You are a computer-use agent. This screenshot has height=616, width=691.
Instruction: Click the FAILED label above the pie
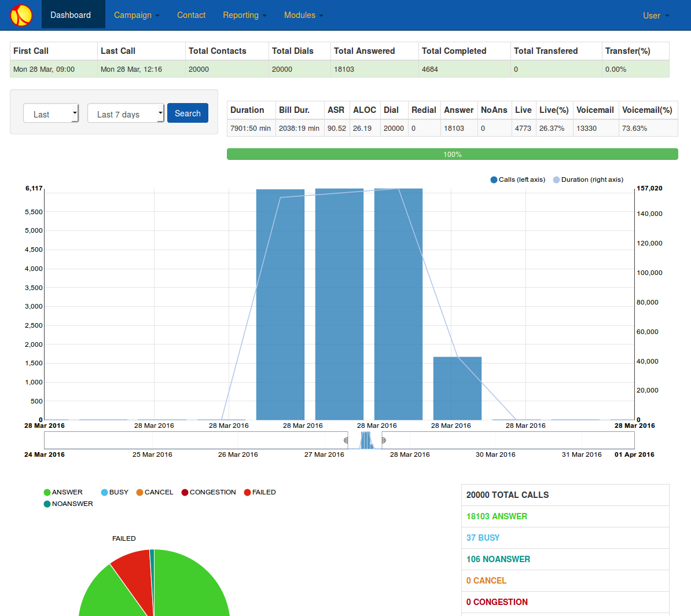tap(124, 538)
